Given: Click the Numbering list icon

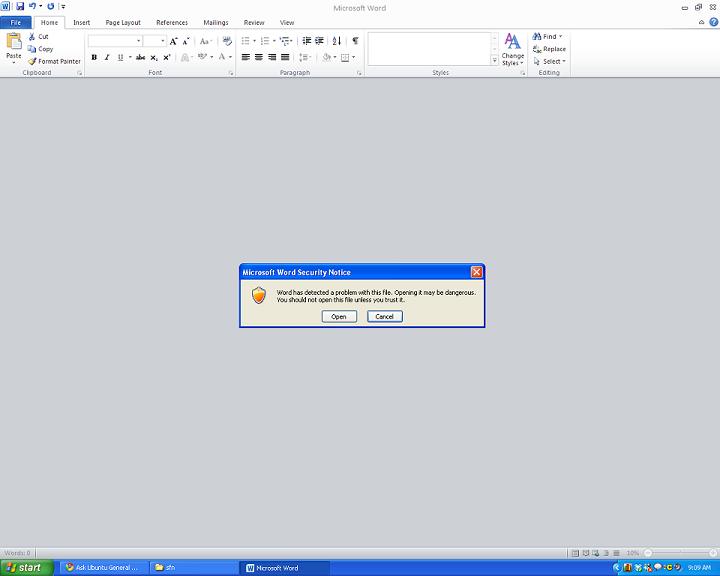Looking at the screenshot, I should (265, 41).
